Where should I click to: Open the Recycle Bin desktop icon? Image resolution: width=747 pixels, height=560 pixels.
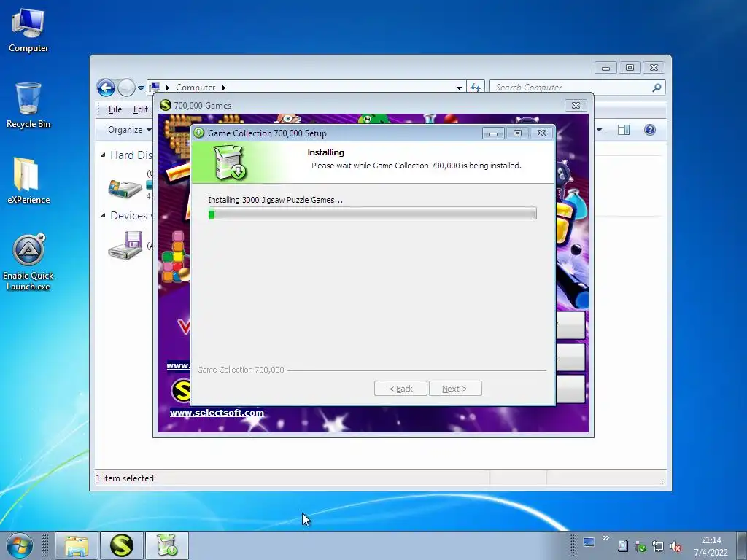point(28,106)
